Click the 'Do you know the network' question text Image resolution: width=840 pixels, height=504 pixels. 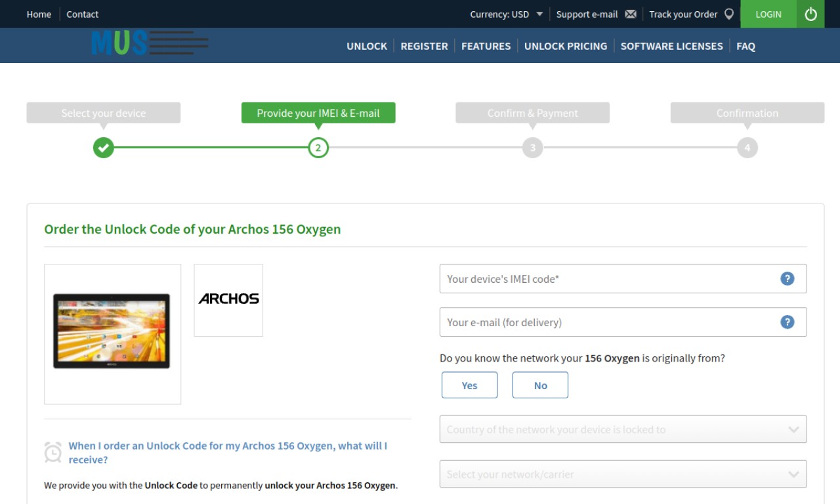click(x=582, y=358)
